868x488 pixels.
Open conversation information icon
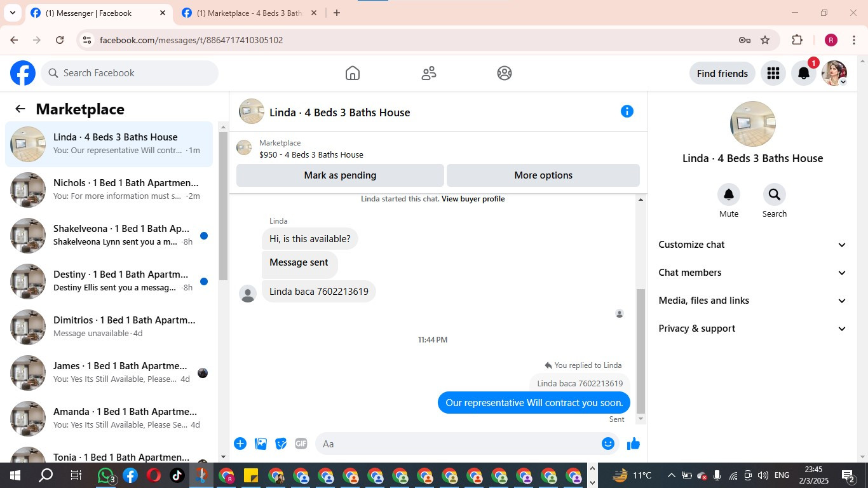click(627, 112)
